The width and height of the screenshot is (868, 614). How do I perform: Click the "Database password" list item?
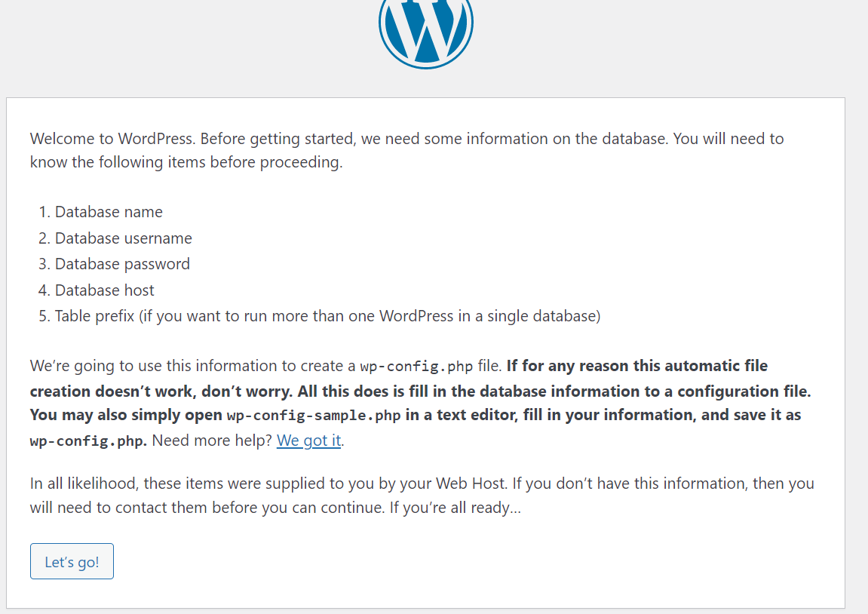[122, 264]
